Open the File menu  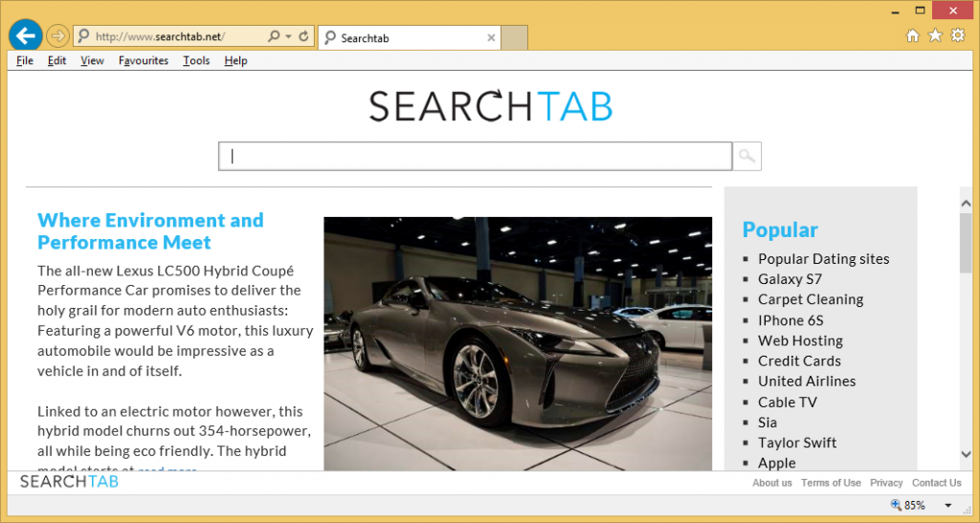pyautogui.click(x=25, y=60)
